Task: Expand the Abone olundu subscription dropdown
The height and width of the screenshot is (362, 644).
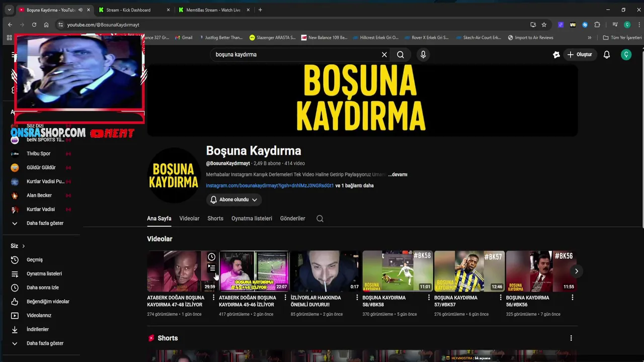Action: click(x=234, y=200)
